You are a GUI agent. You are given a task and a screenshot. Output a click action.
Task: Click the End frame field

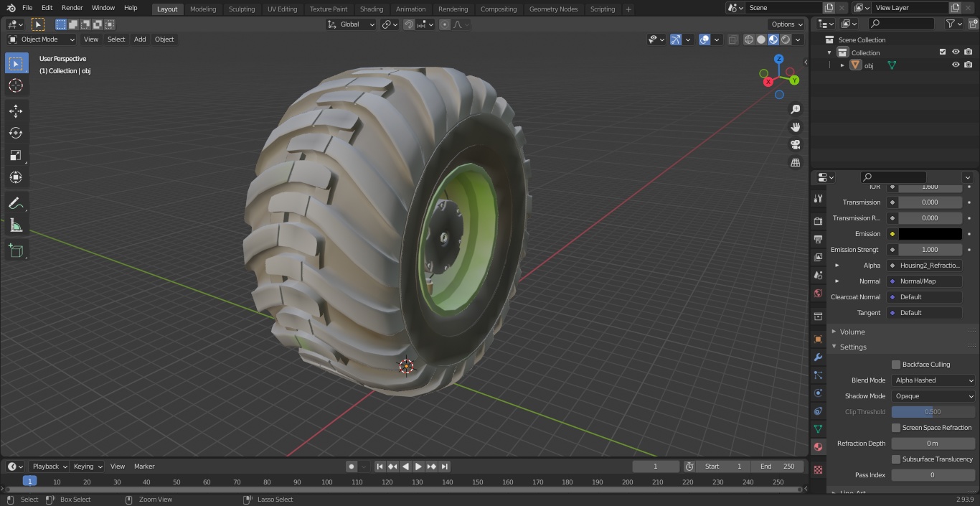tap(777, 467)
